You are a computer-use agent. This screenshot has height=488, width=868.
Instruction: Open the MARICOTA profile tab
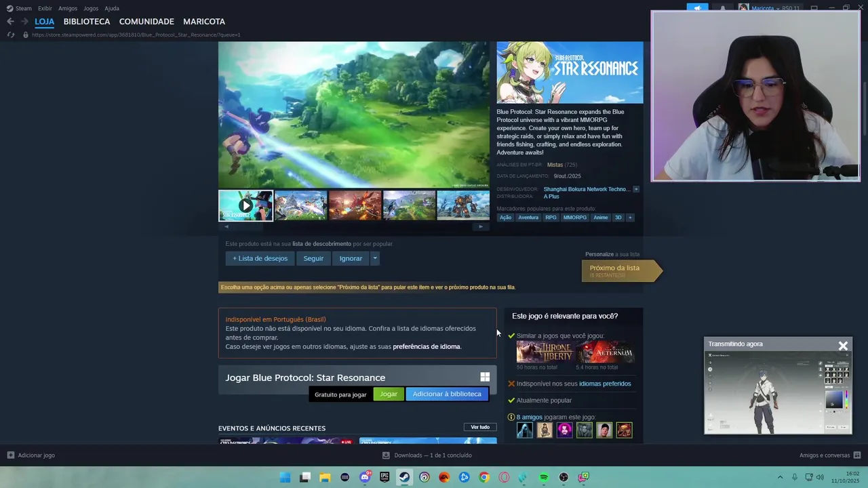click(204, 22)
